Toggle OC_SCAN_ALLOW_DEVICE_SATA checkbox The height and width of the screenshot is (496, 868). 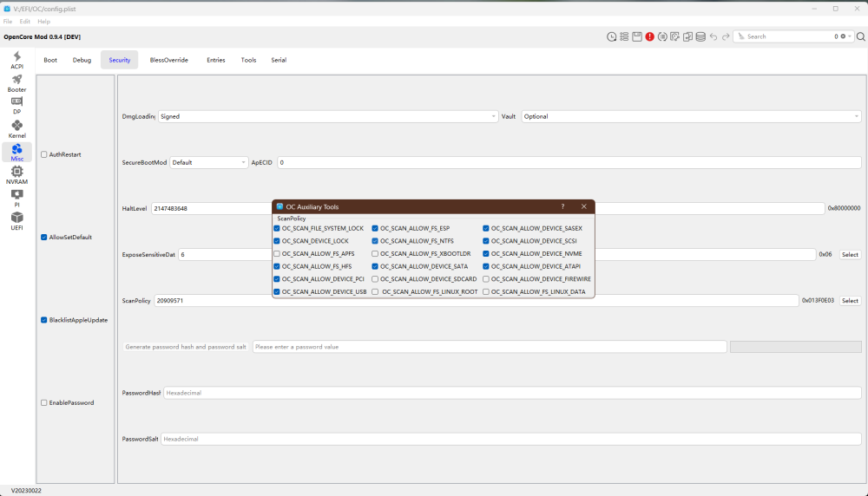click(375, 266)
